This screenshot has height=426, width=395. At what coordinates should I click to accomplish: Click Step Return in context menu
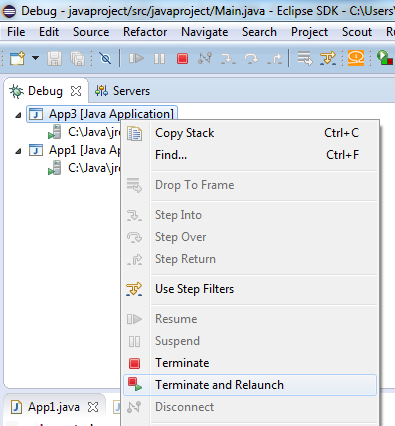[250, 259]
